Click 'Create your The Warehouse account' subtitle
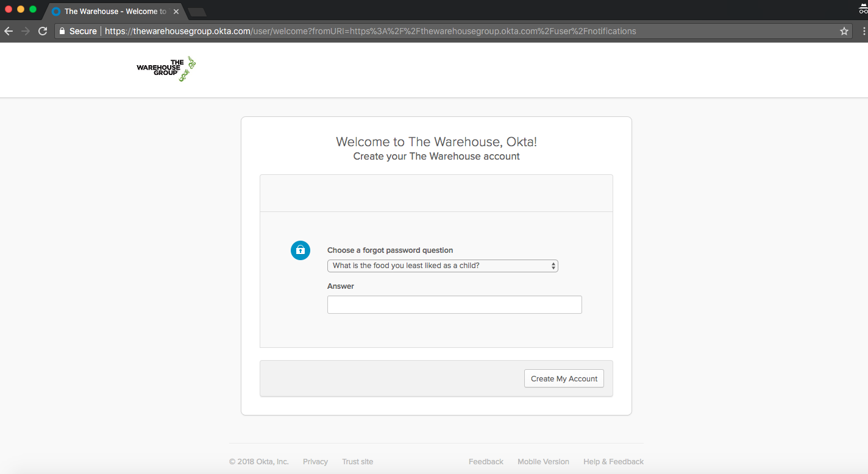 pyautogui.click(x=436, y=157)
